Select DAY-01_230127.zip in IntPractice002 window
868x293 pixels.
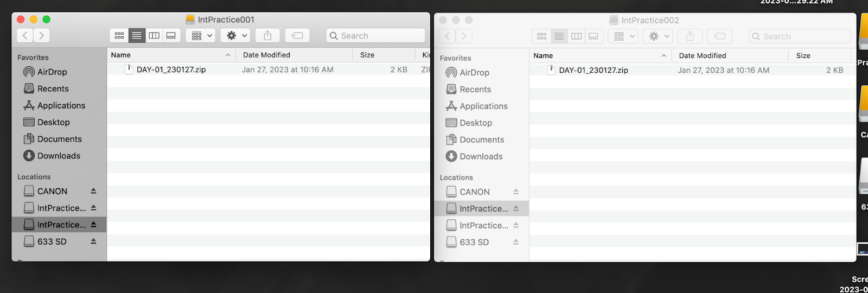pyautogui.click(x=593, y=70)
